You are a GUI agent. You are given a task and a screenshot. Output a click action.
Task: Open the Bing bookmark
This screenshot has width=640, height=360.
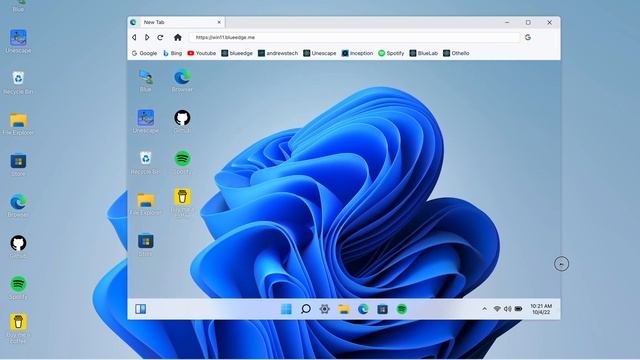tap(172, 53)
